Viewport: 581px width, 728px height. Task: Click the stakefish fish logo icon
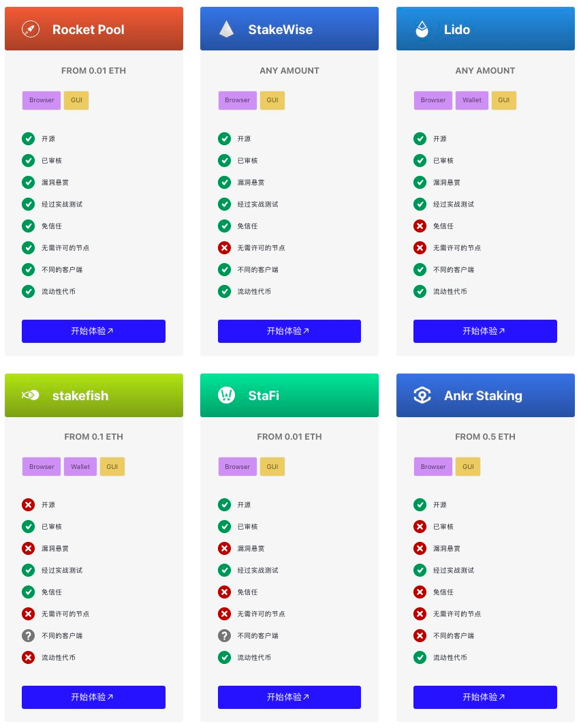(31, 395)
